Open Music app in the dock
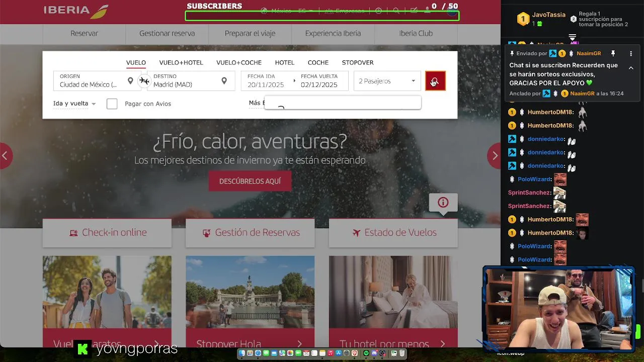 pyautogui.click(x=331, y=353)
